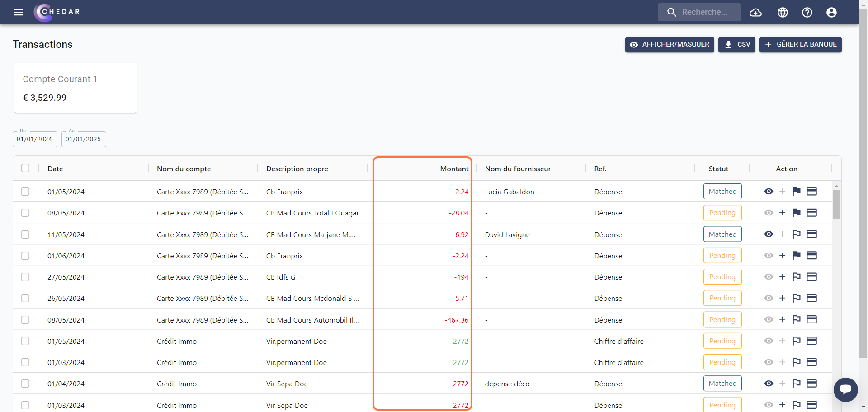Check the 11/05/2024 Marjane row
This screenshot has height=412, width=868.
(25, 234)
